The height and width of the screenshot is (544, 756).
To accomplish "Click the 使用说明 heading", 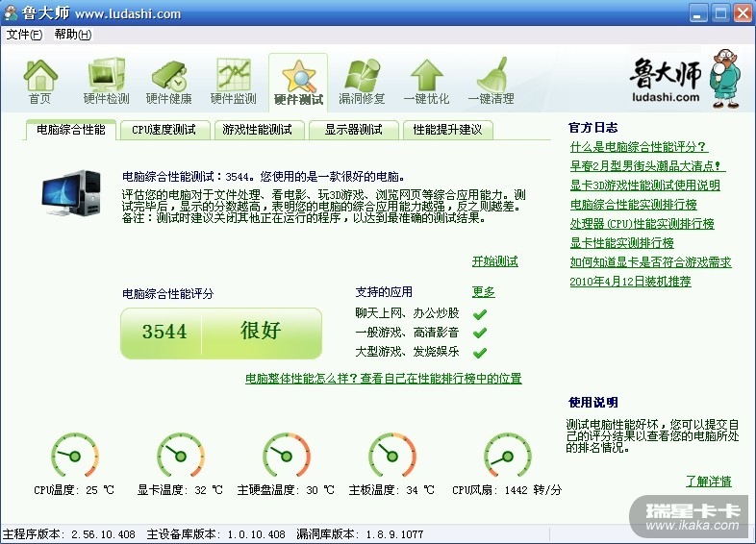I will tap(593, 403).
